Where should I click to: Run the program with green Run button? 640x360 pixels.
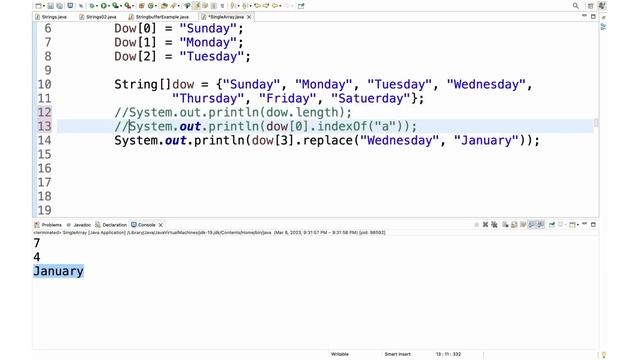(x=104, y=6)
